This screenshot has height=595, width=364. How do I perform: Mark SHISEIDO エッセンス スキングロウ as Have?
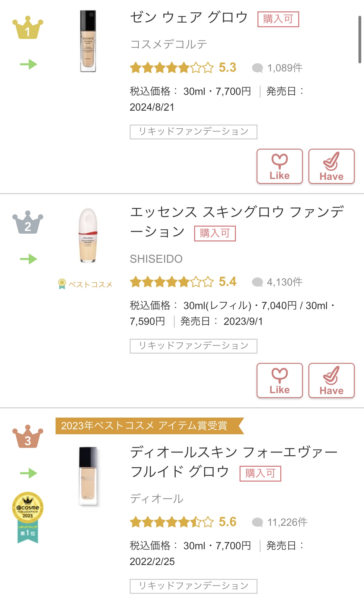click(331, 380)
